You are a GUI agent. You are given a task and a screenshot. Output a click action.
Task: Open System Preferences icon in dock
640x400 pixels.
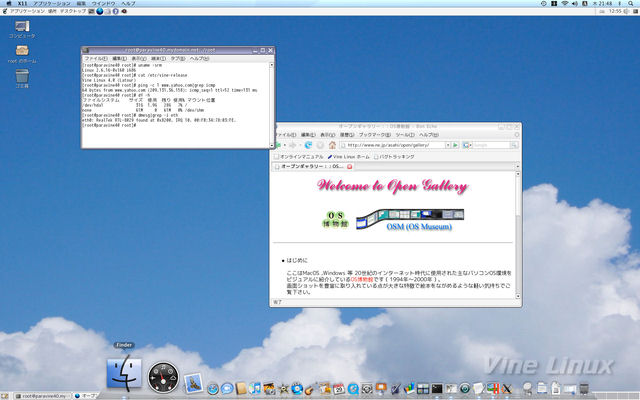(x=367, y=389)
